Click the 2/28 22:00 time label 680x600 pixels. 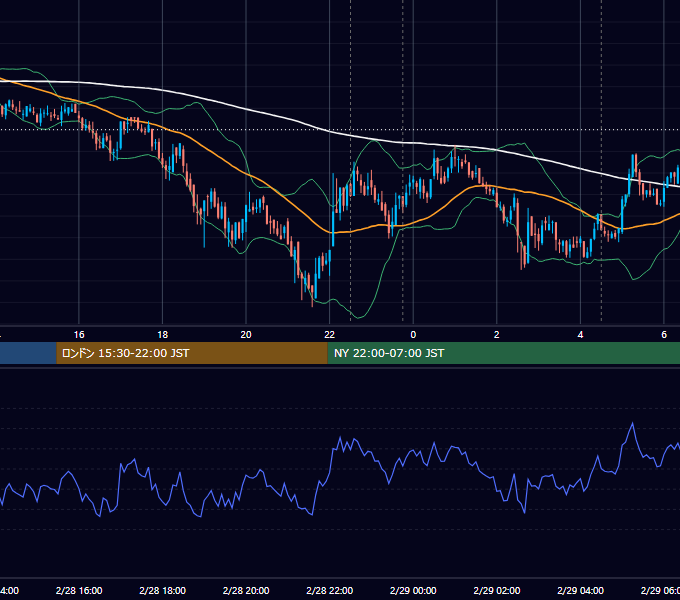(330, 590)
